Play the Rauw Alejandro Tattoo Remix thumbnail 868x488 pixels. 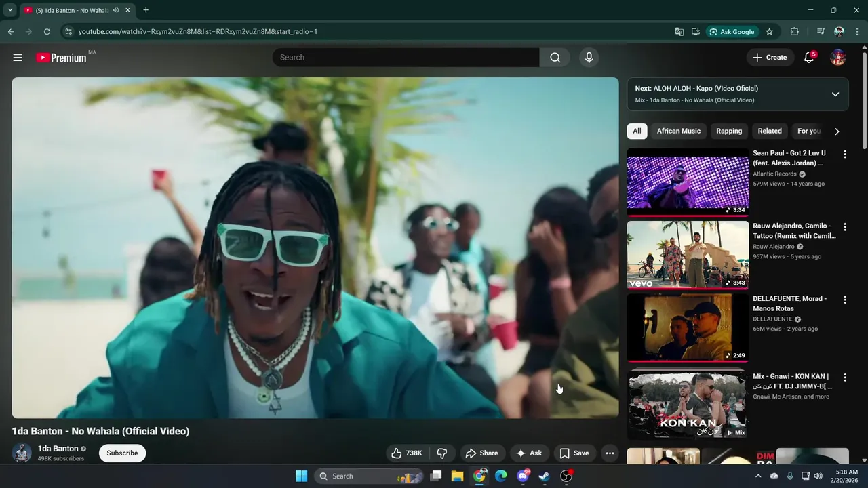point(688,255)
